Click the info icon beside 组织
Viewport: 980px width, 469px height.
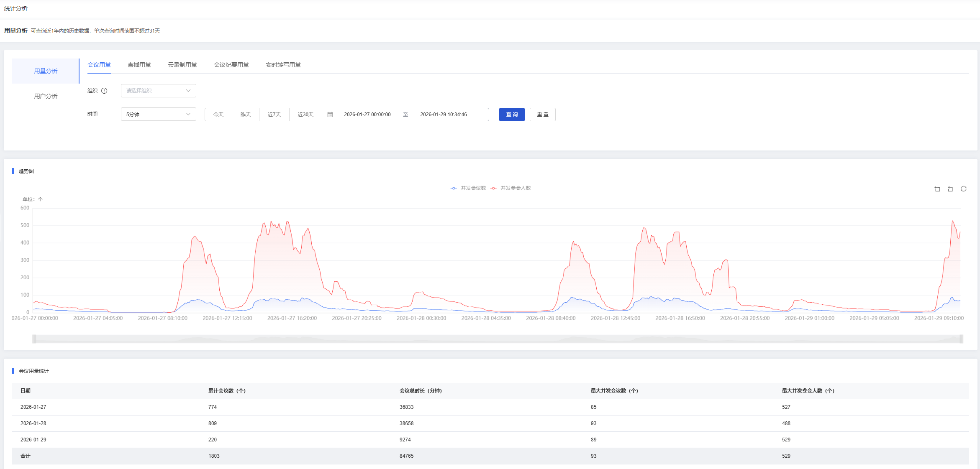tap(104, 91)
